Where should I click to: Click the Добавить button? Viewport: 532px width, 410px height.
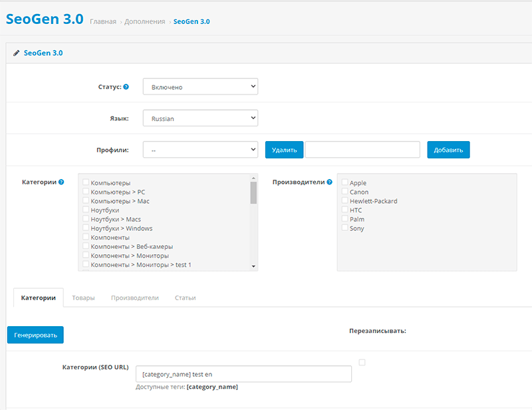pyautogui.click(x=448, y=150)
